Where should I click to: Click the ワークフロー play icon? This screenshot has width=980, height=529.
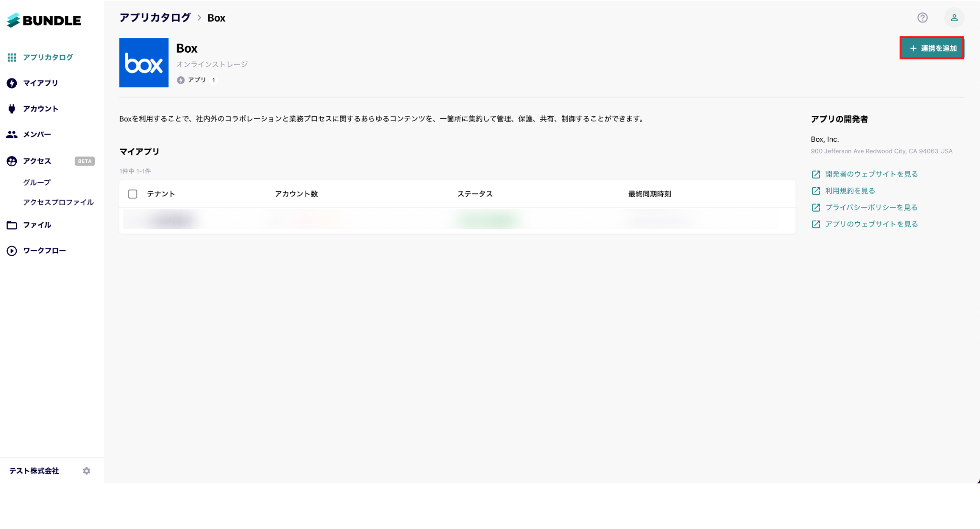[x=12, y=251]
